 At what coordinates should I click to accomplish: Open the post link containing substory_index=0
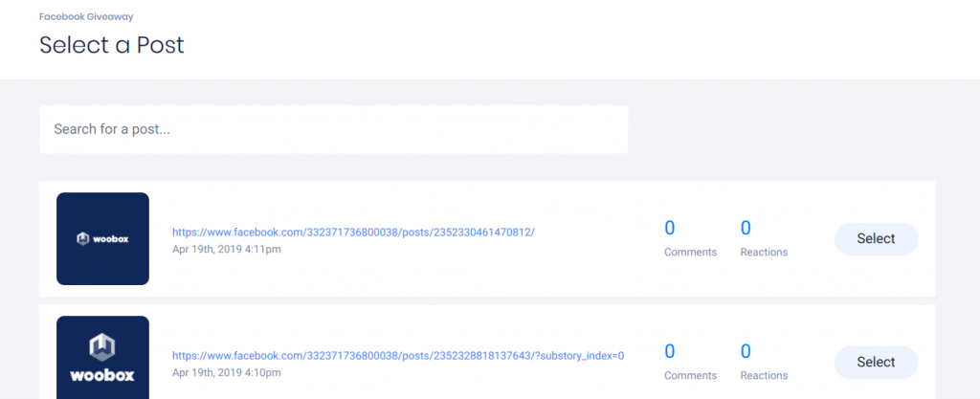397,356
